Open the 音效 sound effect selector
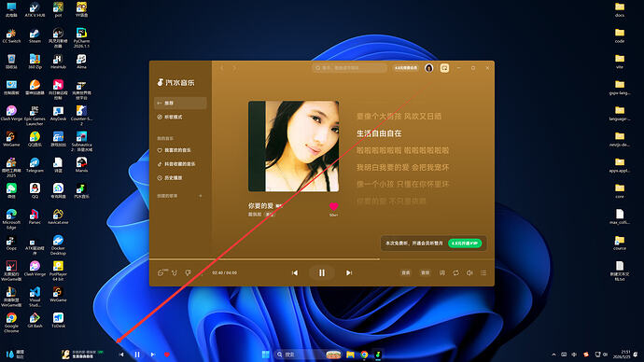 (425, 272)
